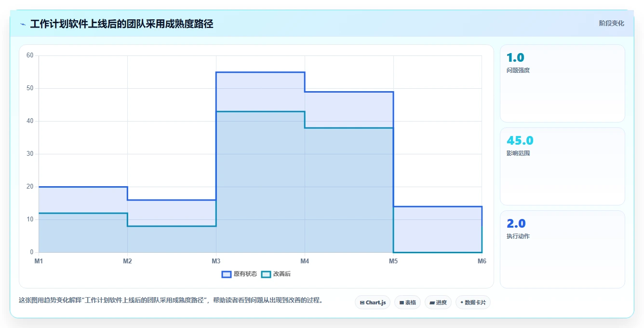Click the 原有状态 legend label
This screenshot has height=328, width=644.
coord(245,274)
